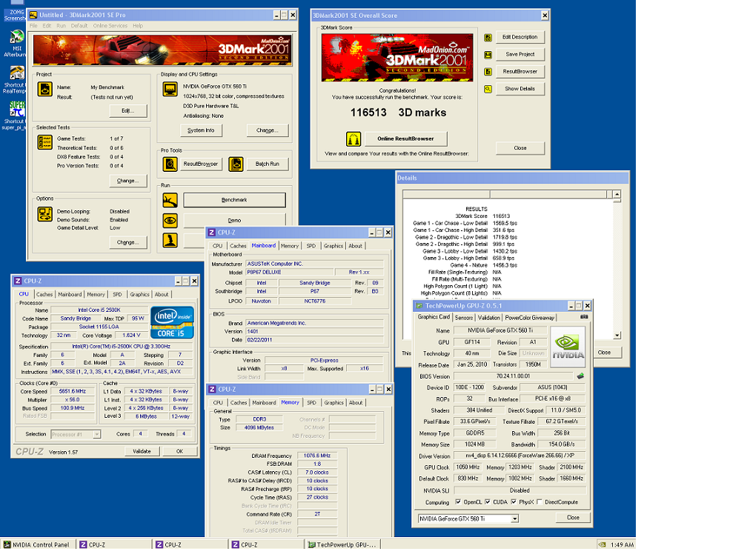747x560 pixels.
Task: Toggle the DirectCompute checkbox in GPU-Z
Action: [x=539, y=502]
